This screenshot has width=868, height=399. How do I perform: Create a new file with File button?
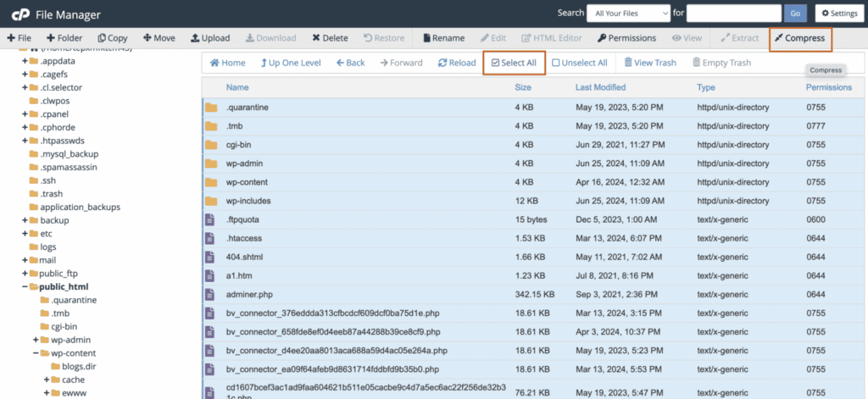[19, 38]
